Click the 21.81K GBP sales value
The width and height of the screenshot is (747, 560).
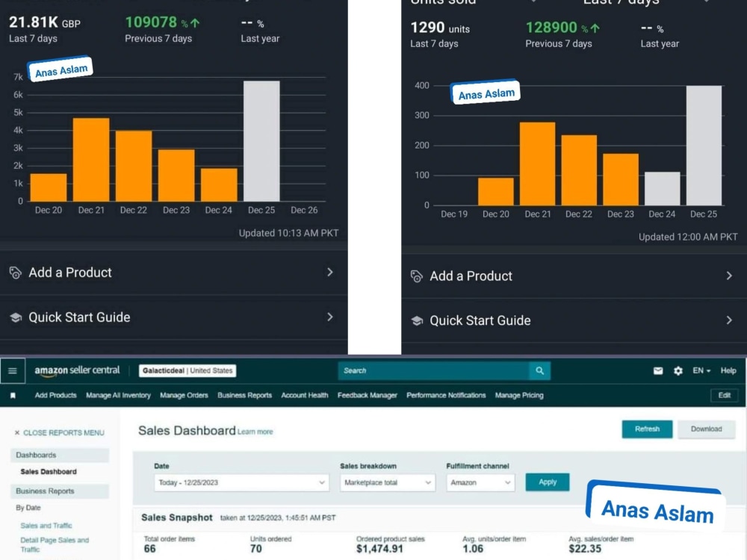45,22
